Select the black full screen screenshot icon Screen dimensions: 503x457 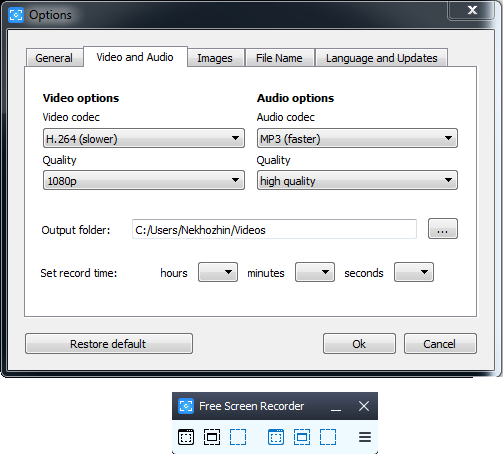[212, 437]
